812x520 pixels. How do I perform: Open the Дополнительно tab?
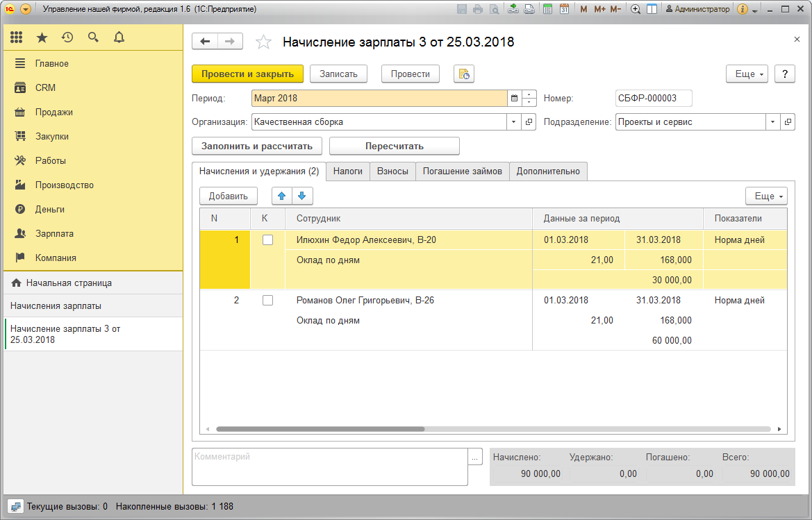tap(549, 171)
